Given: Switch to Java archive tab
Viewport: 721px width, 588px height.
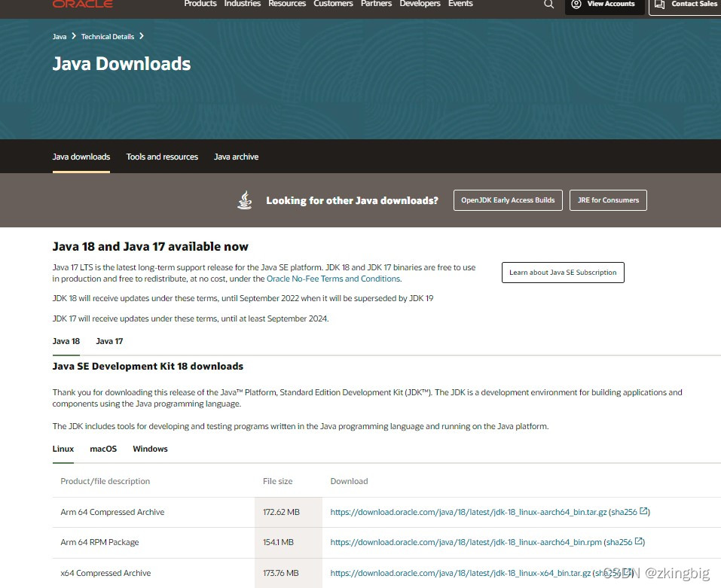Looking at the screenshot, I should click(x=236, y=157).
